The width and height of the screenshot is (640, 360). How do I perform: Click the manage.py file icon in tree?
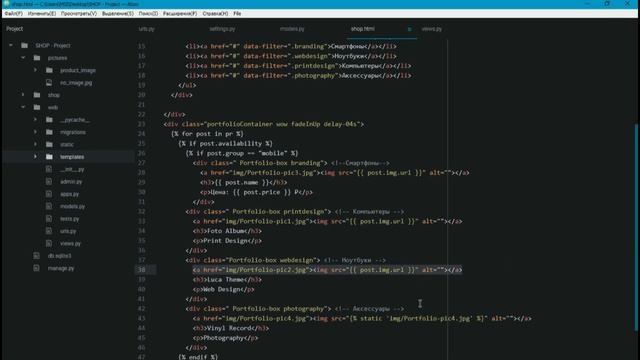[37, 268]
